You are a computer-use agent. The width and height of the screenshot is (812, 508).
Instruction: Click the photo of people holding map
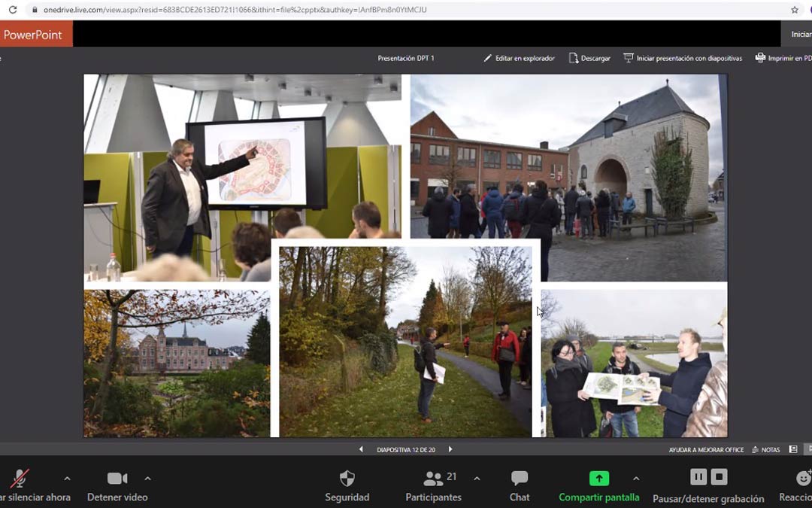[x=635, y=364]
